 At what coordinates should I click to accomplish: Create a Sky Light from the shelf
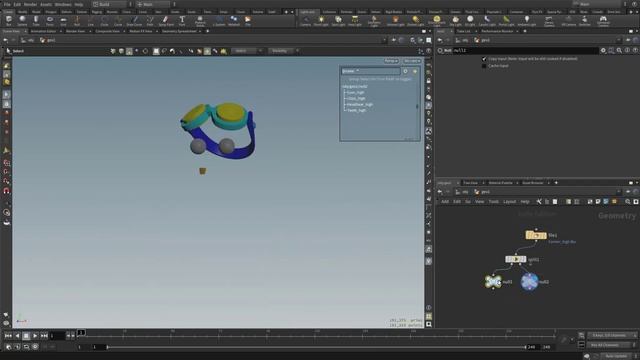(455, 21)
